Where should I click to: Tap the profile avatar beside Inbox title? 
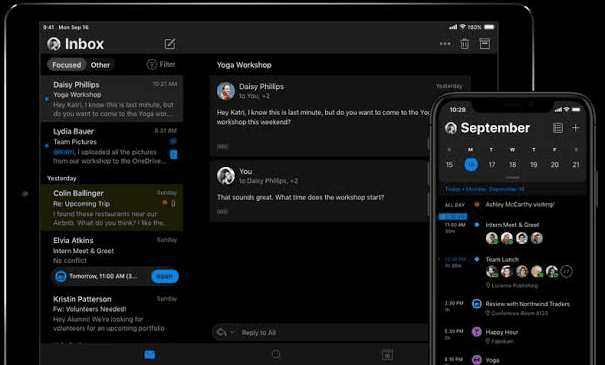[x=54, y=44]
